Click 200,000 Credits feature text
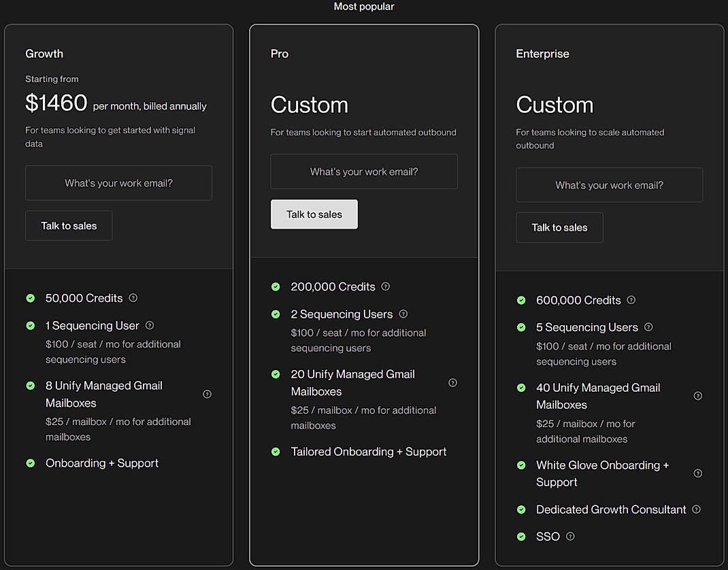 tap(333, 286)
